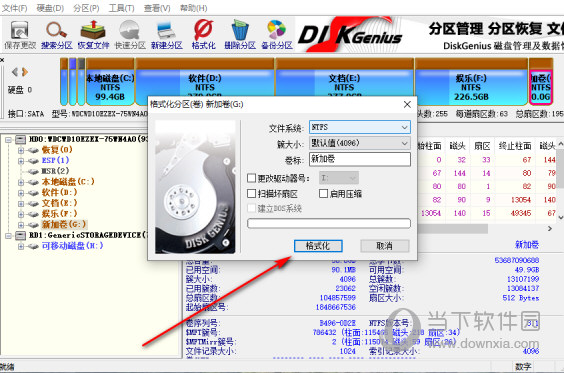Click drive icon beside 软件(D:) in tree

click(33, 193)
